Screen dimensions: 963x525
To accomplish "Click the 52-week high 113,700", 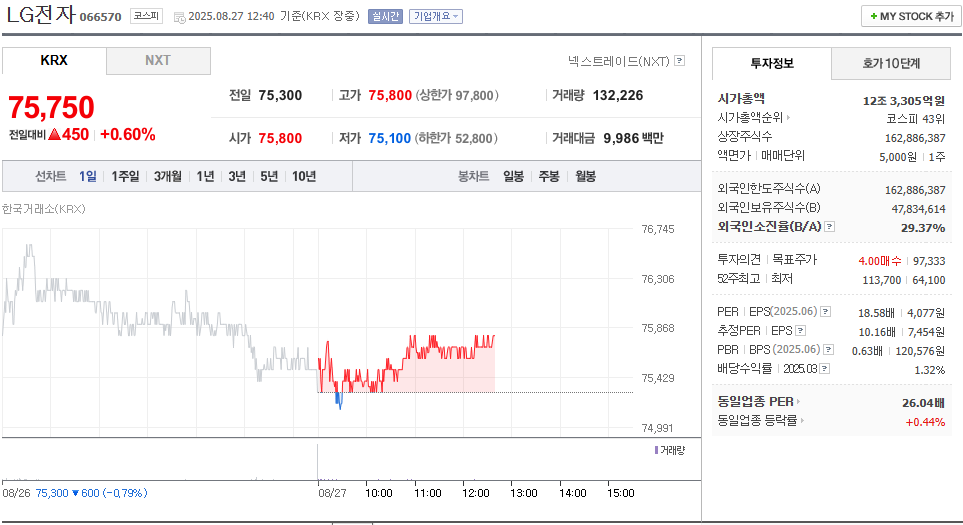I will (882, 280).
